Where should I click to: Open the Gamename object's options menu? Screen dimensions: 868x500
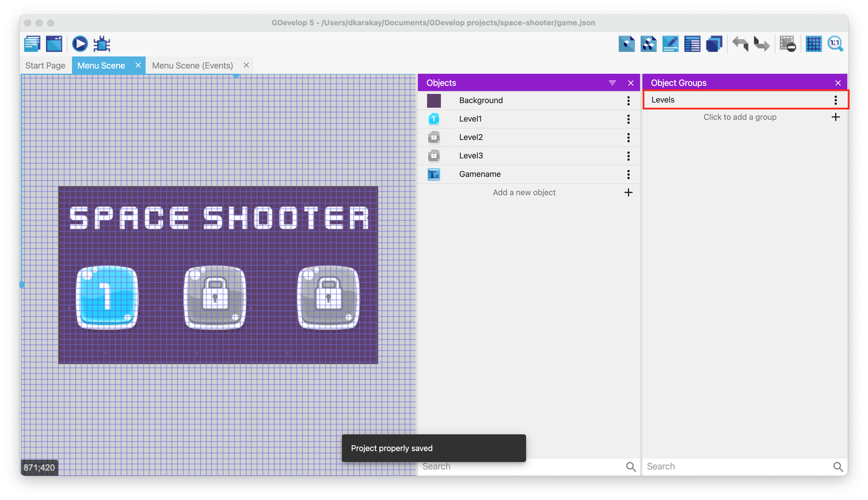(628, 175)
